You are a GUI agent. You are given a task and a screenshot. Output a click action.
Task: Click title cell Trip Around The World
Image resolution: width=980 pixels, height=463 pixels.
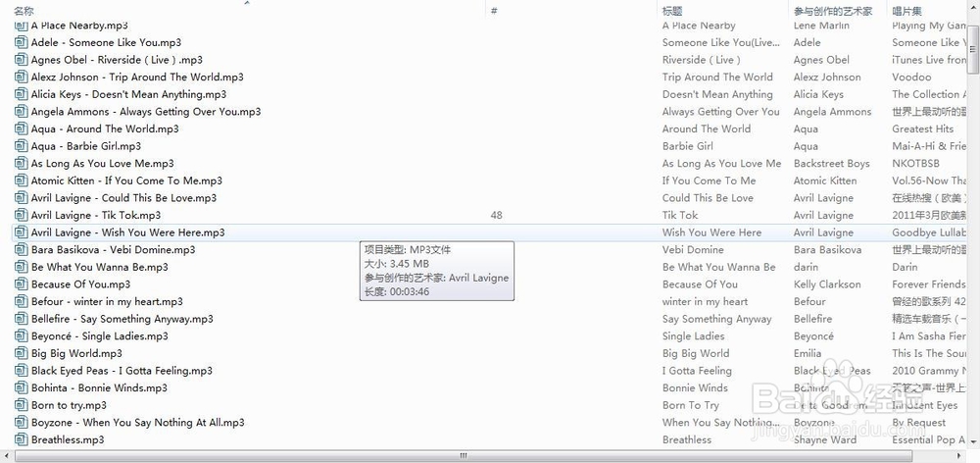(x=717, y=77)
